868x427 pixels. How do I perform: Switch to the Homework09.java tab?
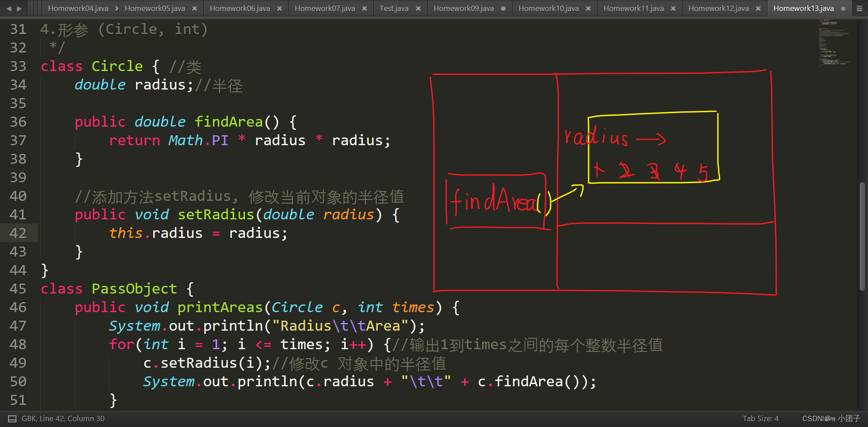[x=463, y=8]
